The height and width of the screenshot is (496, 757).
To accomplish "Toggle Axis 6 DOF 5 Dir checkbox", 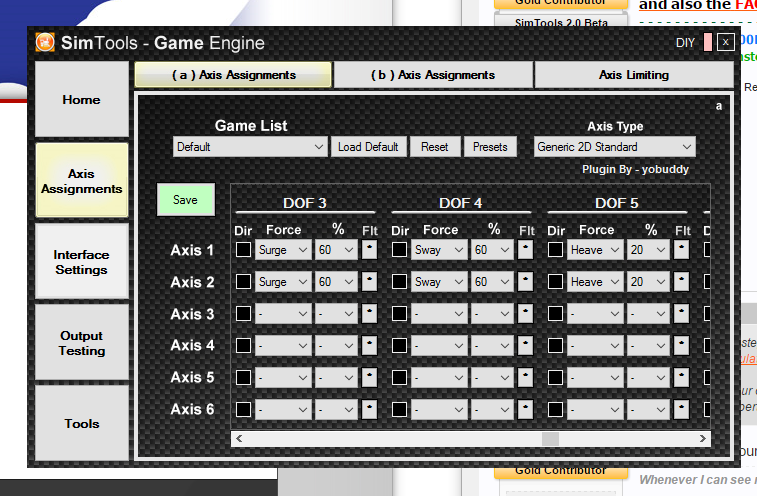I will [555, 409].
